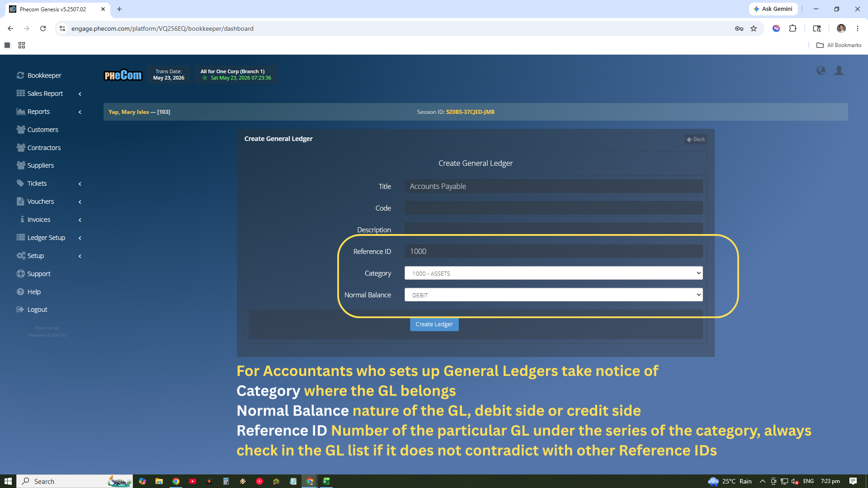Click the Yap, Mary Isles user name
This screenshot has width=868, height=488.
tap(129, 112)
